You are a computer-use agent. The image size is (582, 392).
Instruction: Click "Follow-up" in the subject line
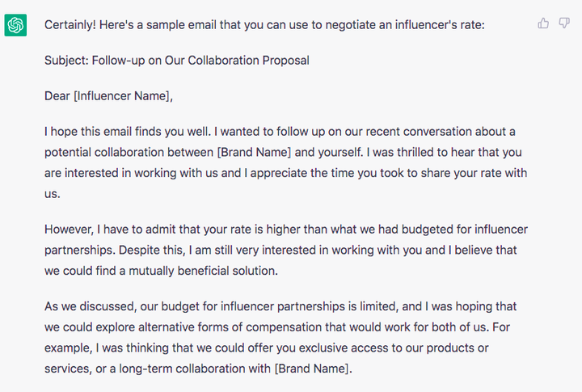pos(118,60)
